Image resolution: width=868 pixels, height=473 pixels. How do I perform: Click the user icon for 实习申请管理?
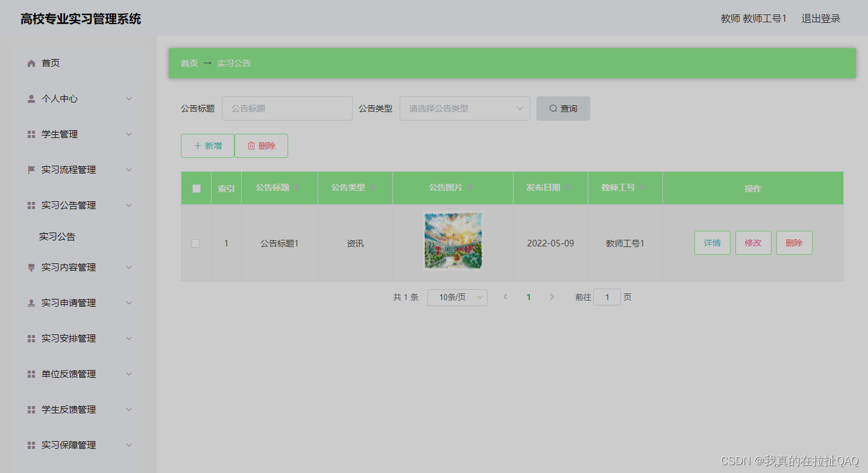31,302
